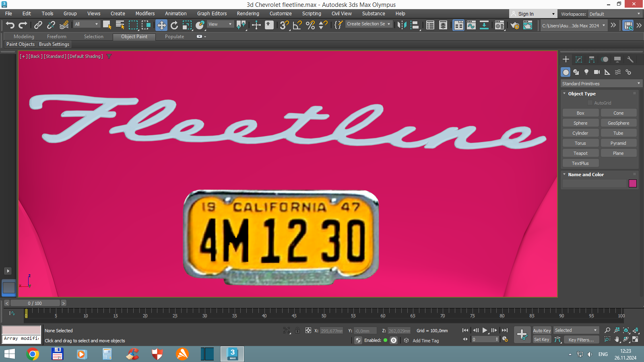Screen dimensions: 644x362
Task: Select the Bind to Space Warp tool
Action: click(64, 25)
